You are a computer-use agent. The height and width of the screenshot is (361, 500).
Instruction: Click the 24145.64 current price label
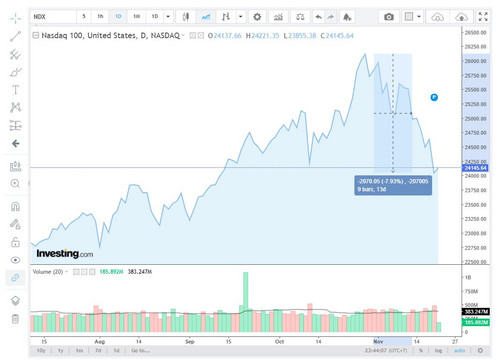coord(475,168)
